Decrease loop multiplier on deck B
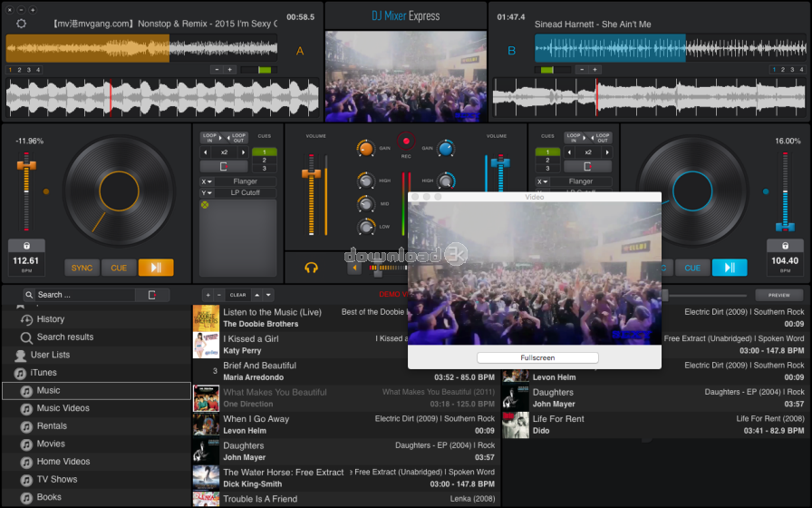 pos(570,152)
